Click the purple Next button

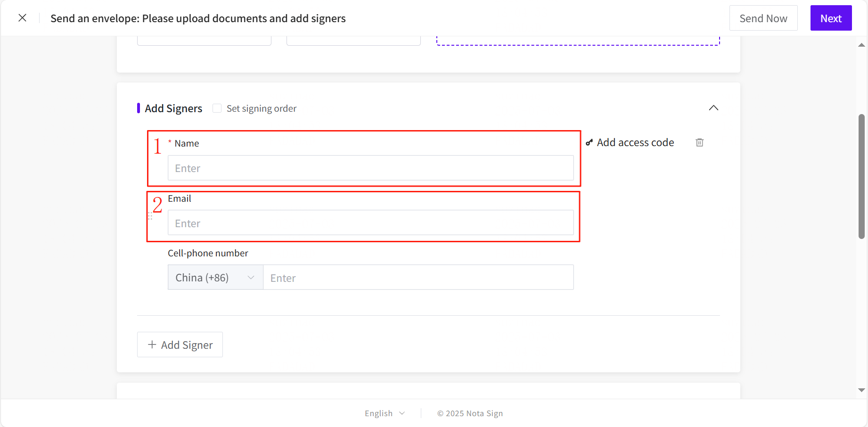click(x=831, y=18)
